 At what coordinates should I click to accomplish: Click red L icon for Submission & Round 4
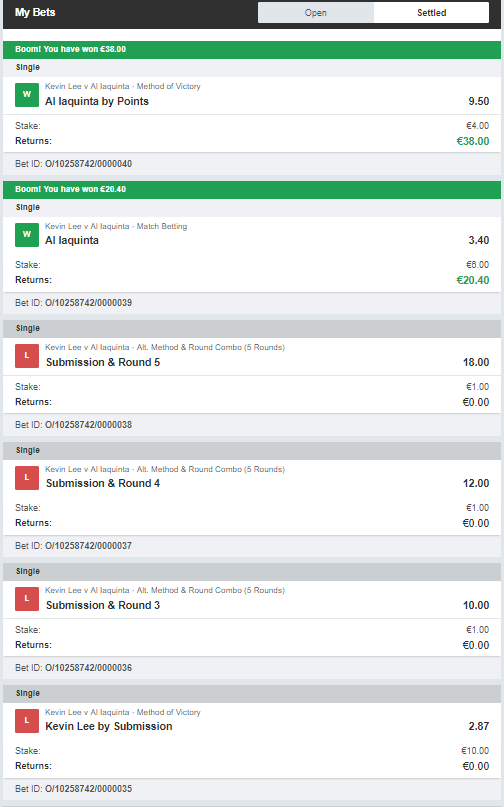27,478
